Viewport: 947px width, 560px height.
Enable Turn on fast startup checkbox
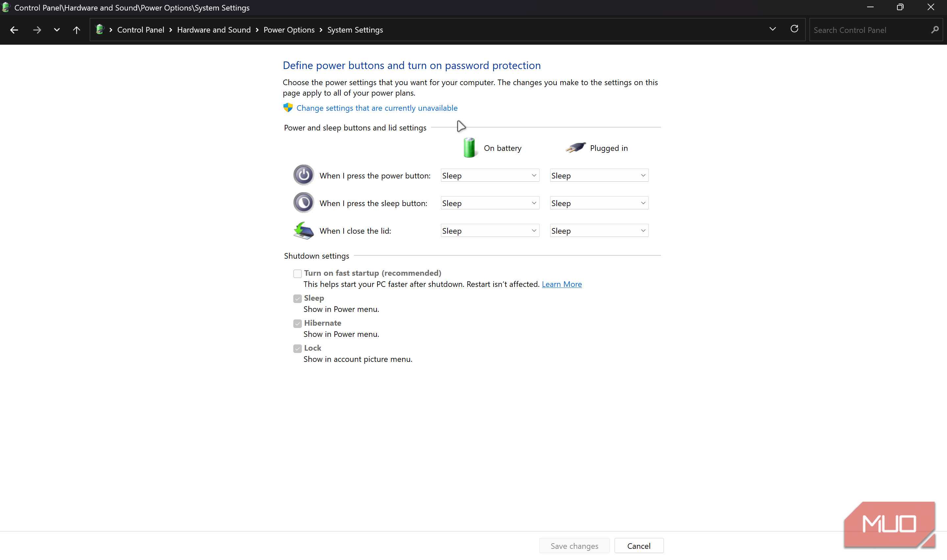point(298,273)
